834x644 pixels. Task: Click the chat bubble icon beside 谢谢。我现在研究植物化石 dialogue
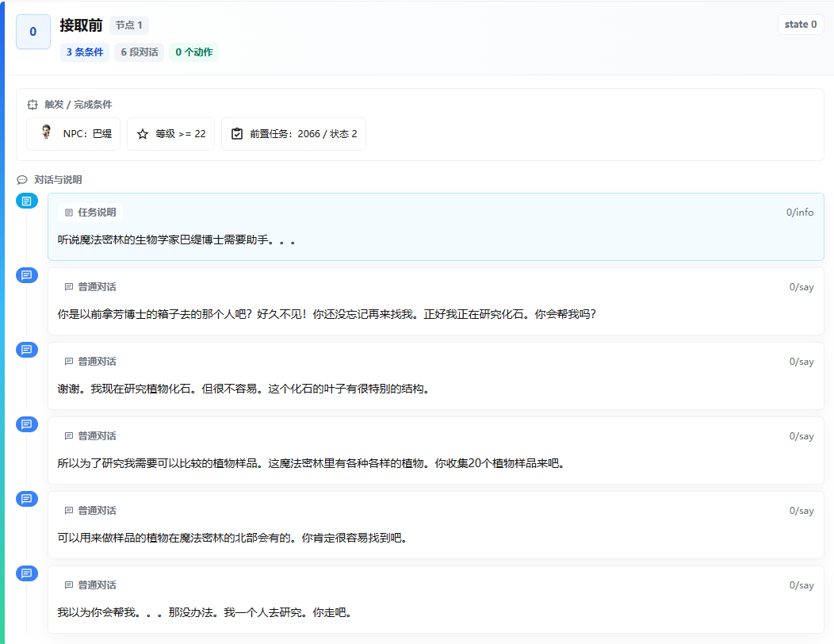27,350
